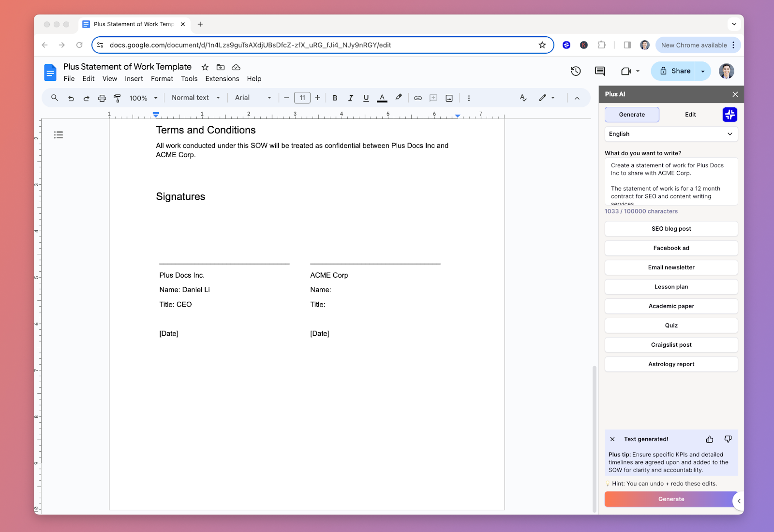Select the Academic paper template
This screenshot has height=532, width=774.
click(671, 306)
